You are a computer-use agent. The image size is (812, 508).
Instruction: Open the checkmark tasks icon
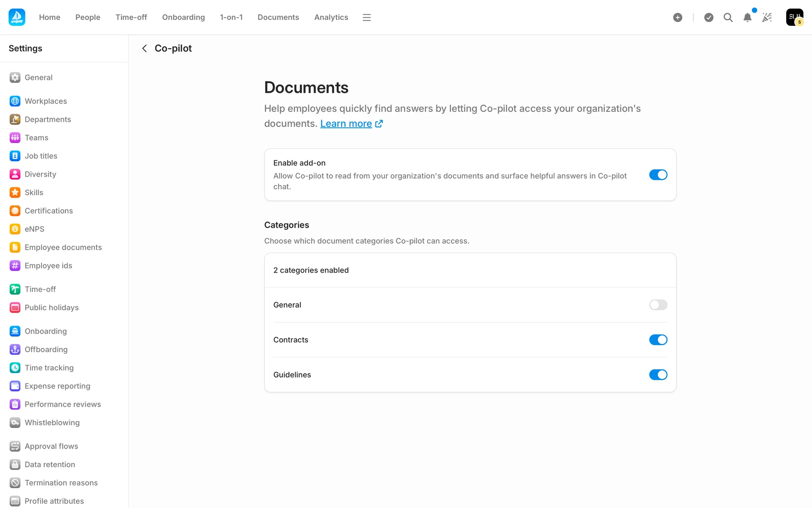pos(709,17)
